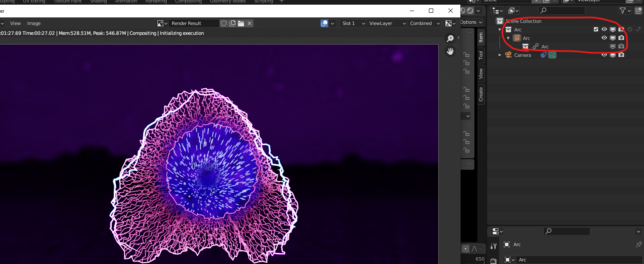
Task: Toggle fake user shield for Render Result
Action: pos(224,23)
